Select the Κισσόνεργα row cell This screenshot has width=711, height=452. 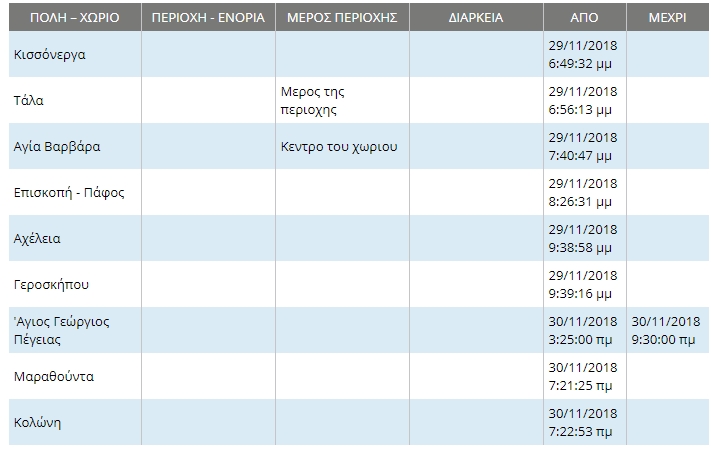(x=75, y=54)
